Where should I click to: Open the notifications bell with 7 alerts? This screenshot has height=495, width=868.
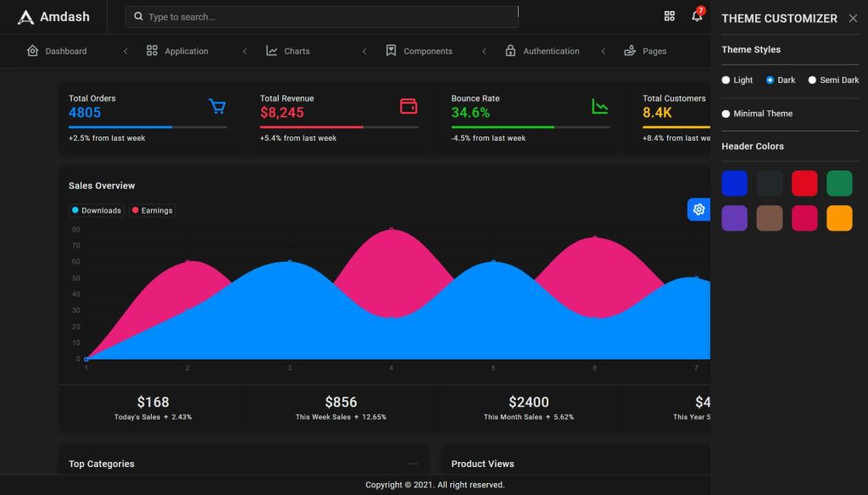tap(697, 16)
